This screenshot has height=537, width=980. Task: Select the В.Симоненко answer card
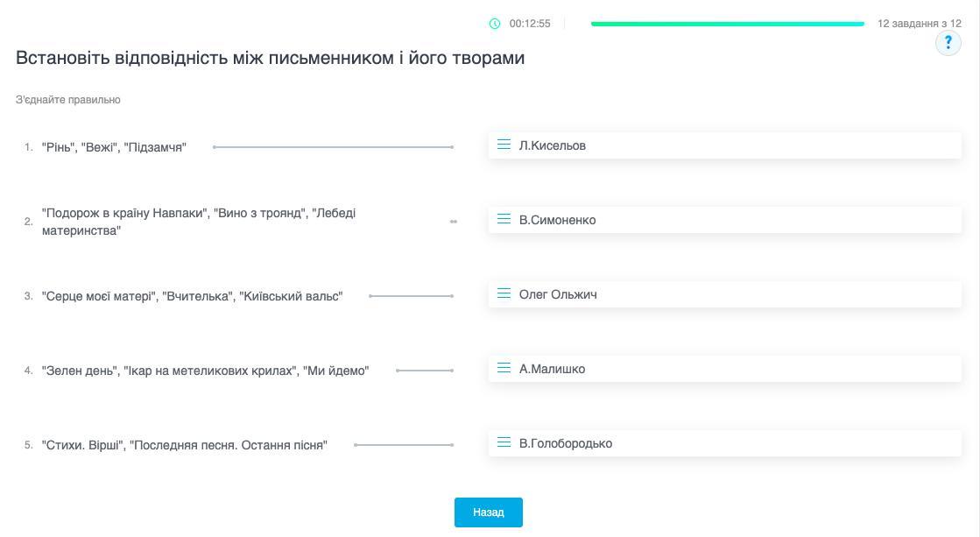[x=725, y=219]
